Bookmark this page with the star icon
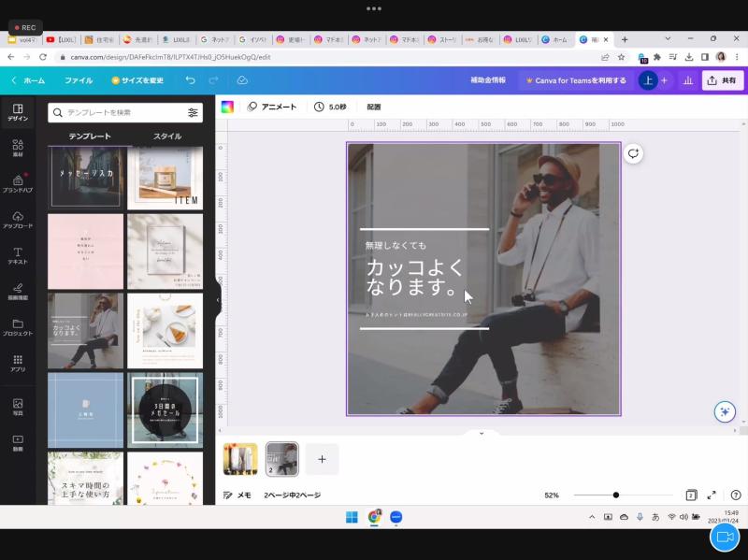The image size is (748, 560). click(621, 57)
